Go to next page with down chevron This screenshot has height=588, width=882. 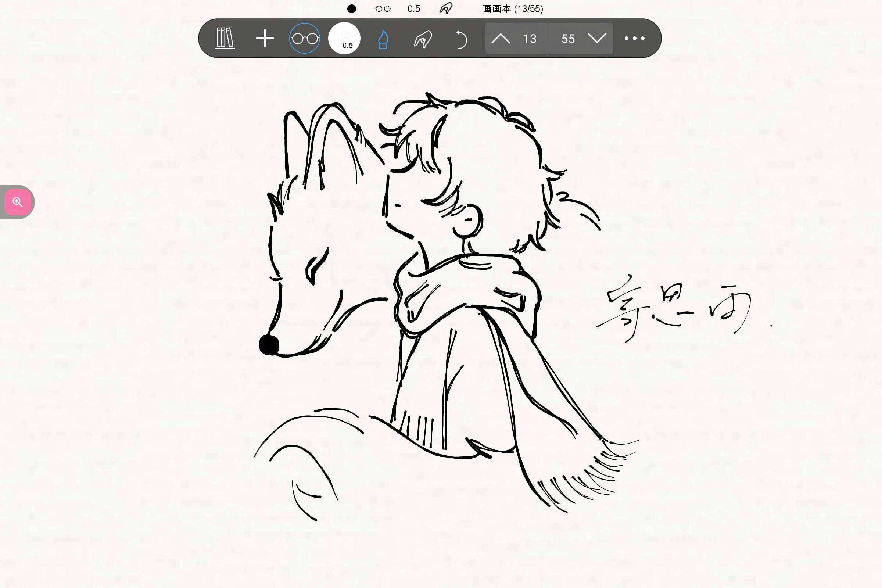point(597,38)
